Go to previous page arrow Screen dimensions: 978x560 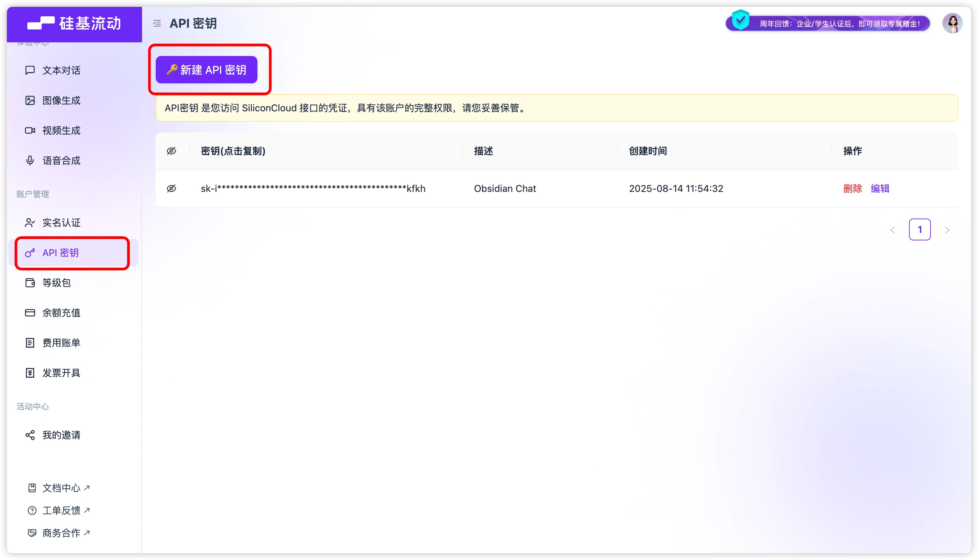click(x=893, y=230)
